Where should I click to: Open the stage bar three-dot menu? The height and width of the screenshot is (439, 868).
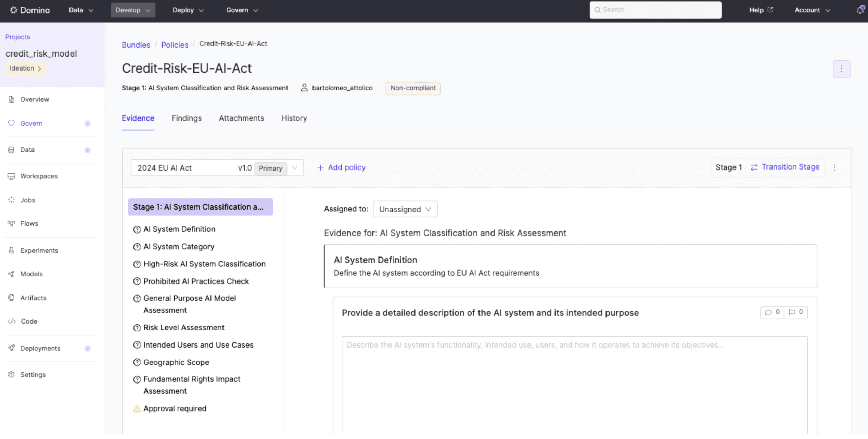(834, 168)
